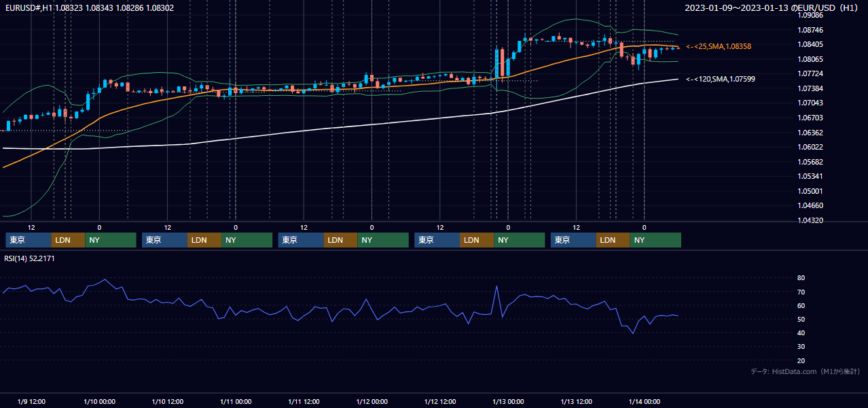This screenshot has width=868, height=408.
Task: Select the 1/12 00:00 date label
Action: coord(372,401)
